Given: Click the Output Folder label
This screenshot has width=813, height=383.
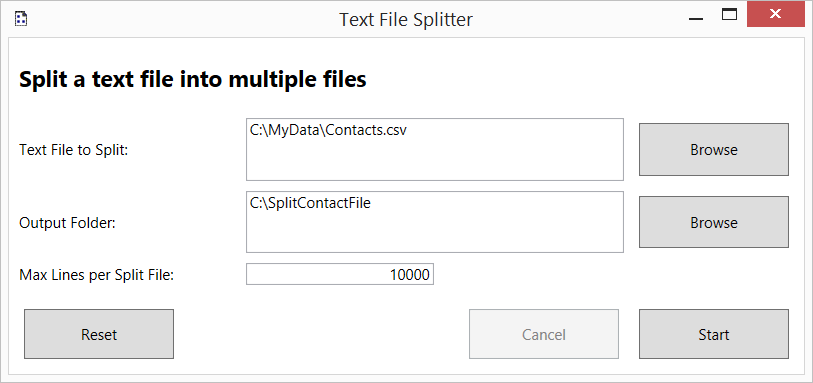Looking at the screenshot, I should [67, 223].
